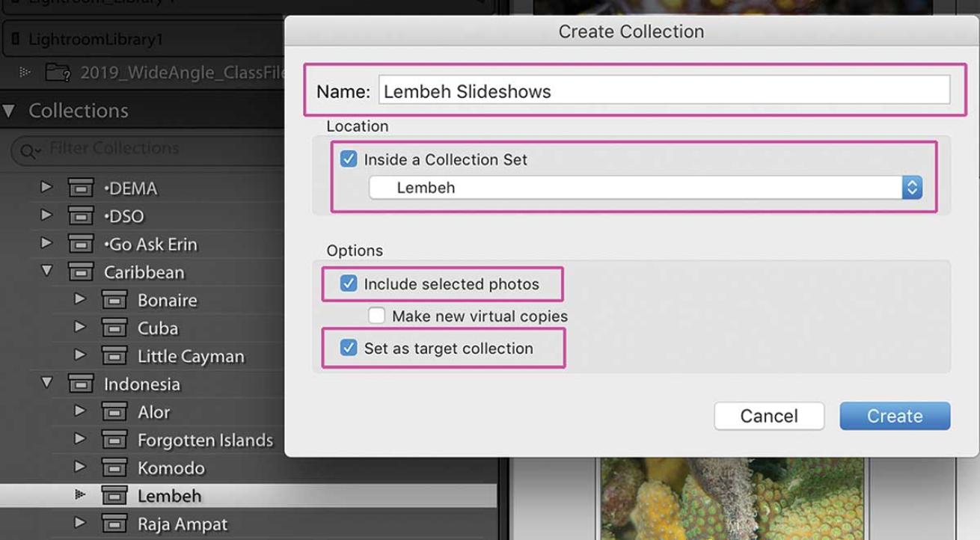Select the Forgotten Islands collection set
Viewport: 980px width, 540px height.
point(205,441)
